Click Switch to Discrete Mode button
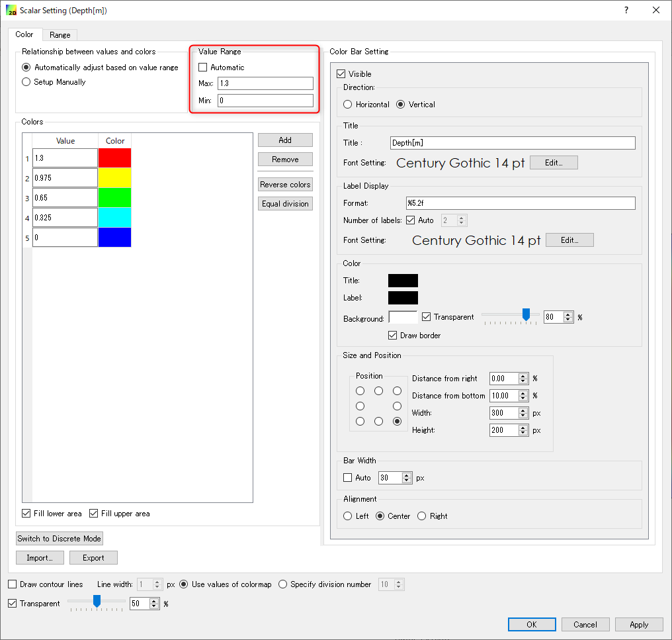672x640 pixels. click(60, 539)
